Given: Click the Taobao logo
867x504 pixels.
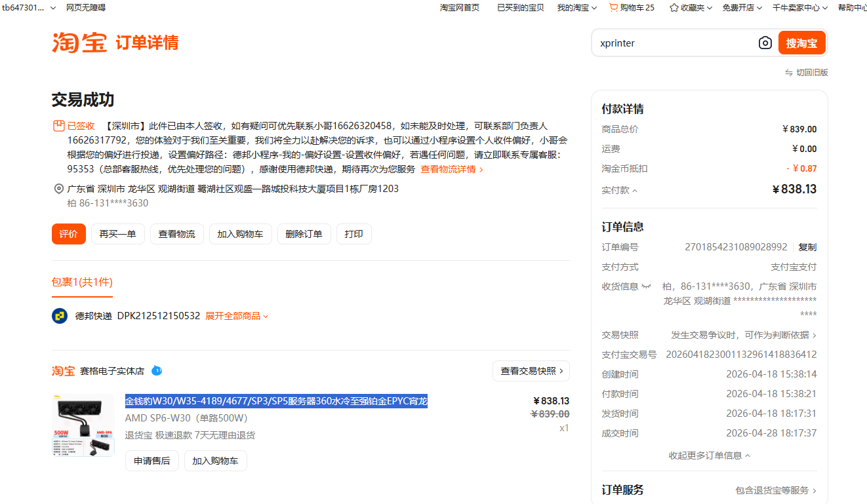Looking at the screenshot, I should coord(79,43).
